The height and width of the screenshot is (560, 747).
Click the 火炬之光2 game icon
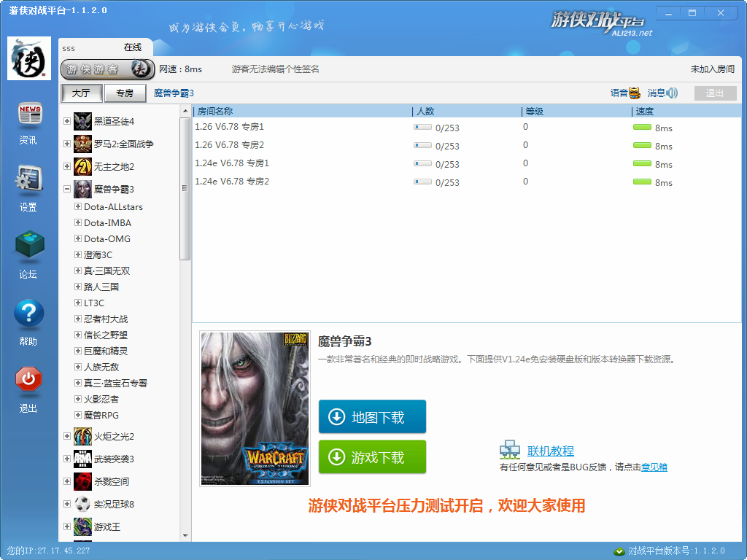(x=82, y=436)
